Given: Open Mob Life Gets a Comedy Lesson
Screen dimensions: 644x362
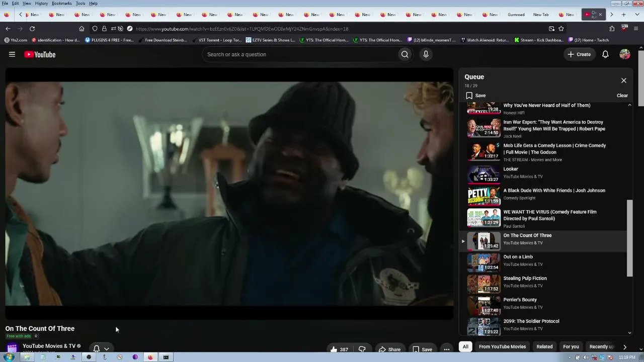Looking at the screenshot, I should pos(543,152).
